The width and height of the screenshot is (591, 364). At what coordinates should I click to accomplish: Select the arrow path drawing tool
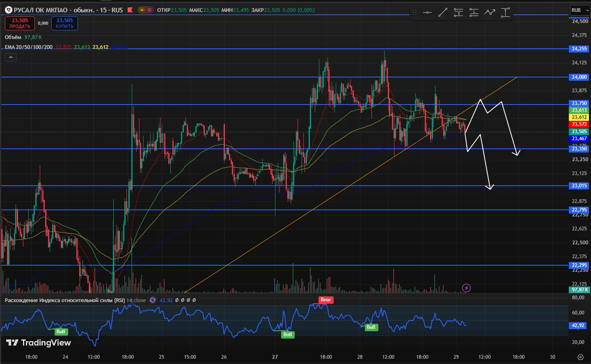click(x=490, y=13)
